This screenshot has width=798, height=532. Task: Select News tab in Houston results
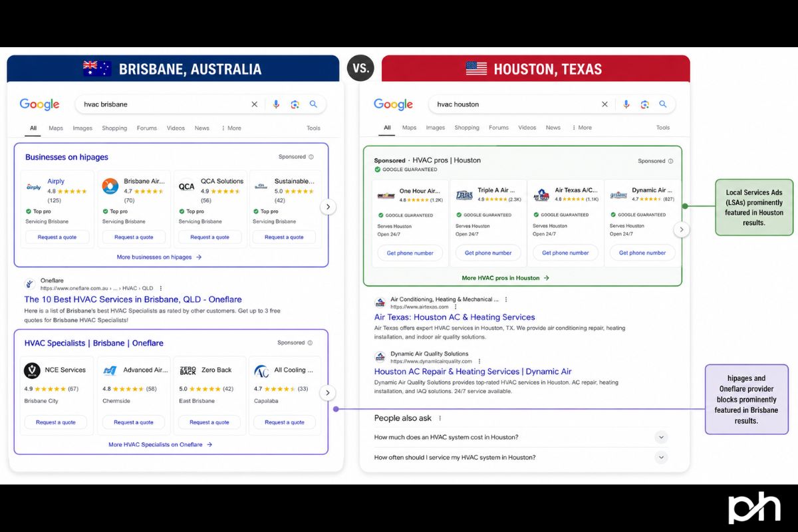(x=553, y=128)
